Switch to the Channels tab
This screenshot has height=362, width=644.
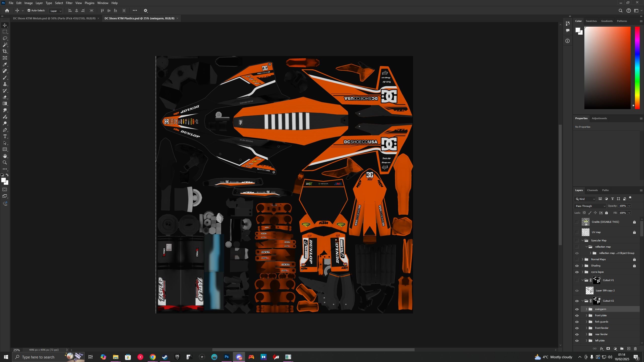592,190
